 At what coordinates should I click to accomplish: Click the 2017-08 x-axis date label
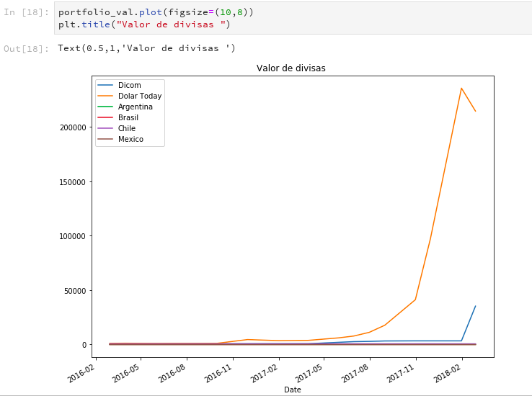click(x=355, y=374)
